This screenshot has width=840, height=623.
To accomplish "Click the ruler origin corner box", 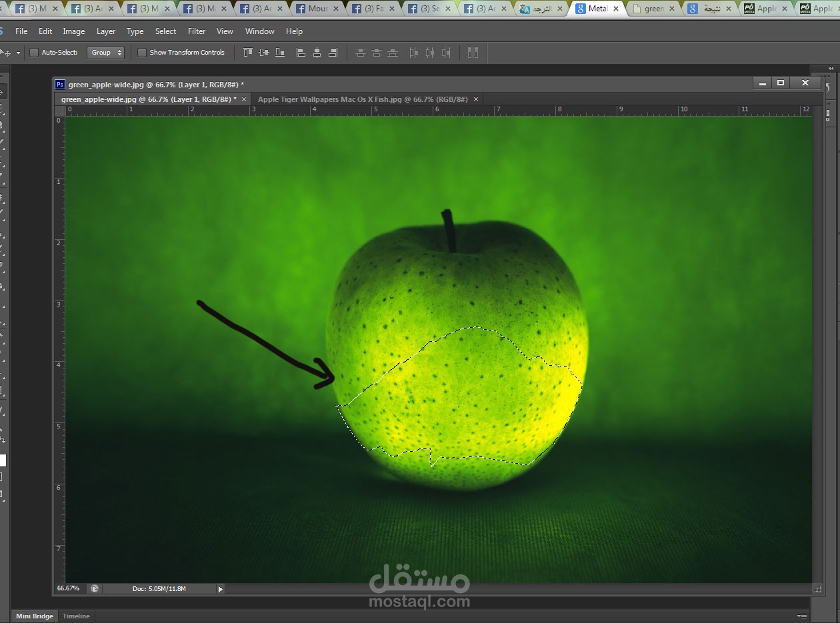I will coord(59,111).
